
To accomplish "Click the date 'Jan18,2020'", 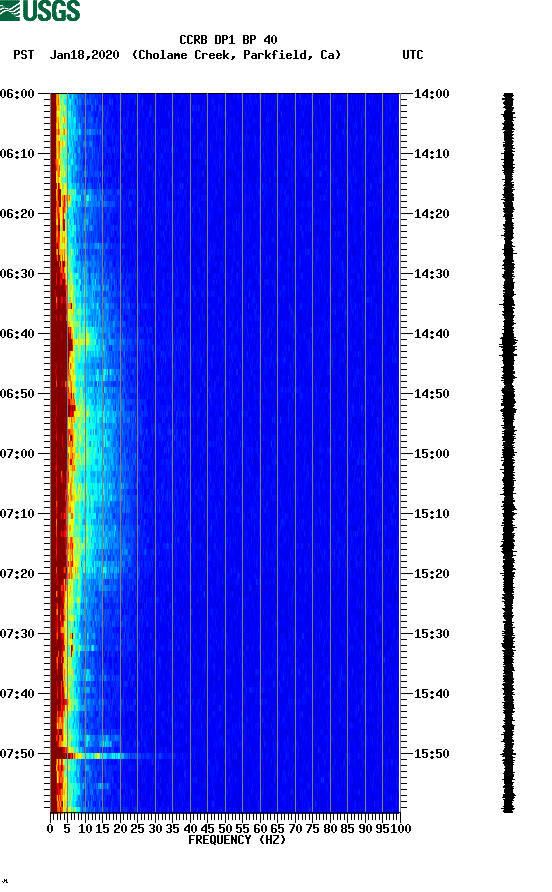I will 85,55.
